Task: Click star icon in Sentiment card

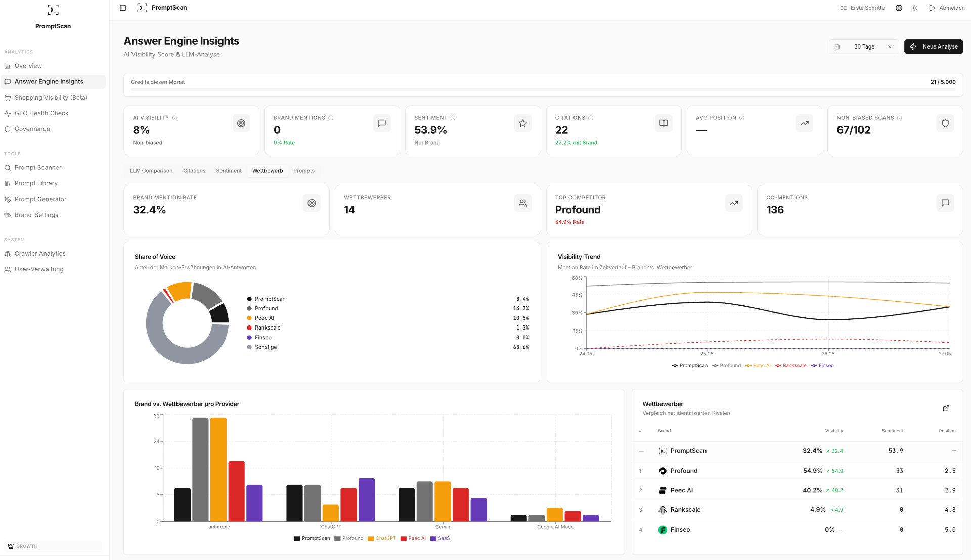Action: coord(523,123)
